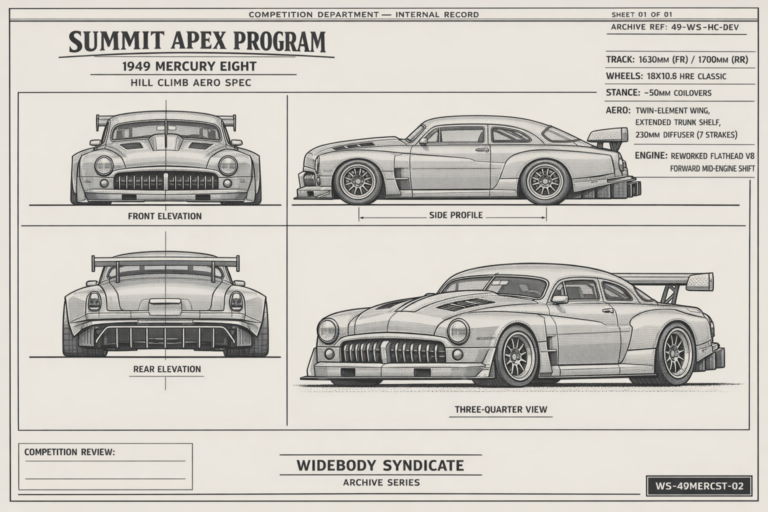Click the side profile car drawing
768x512 pixels.
coord(467,160)
